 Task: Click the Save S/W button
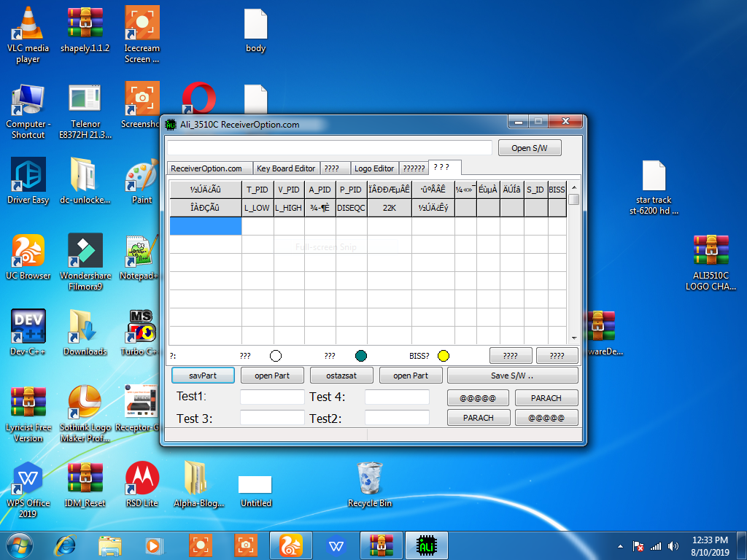coord(512,375)
